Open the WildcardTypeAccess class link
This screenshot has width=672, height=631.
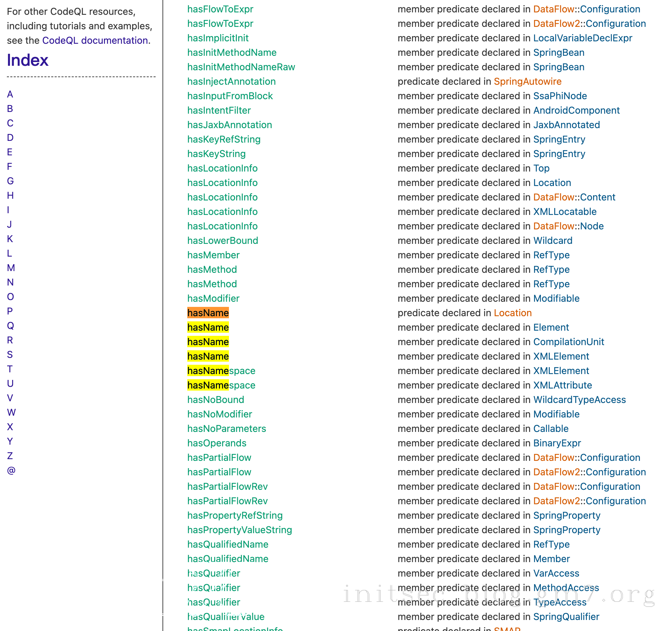click(x=579, y=400)
